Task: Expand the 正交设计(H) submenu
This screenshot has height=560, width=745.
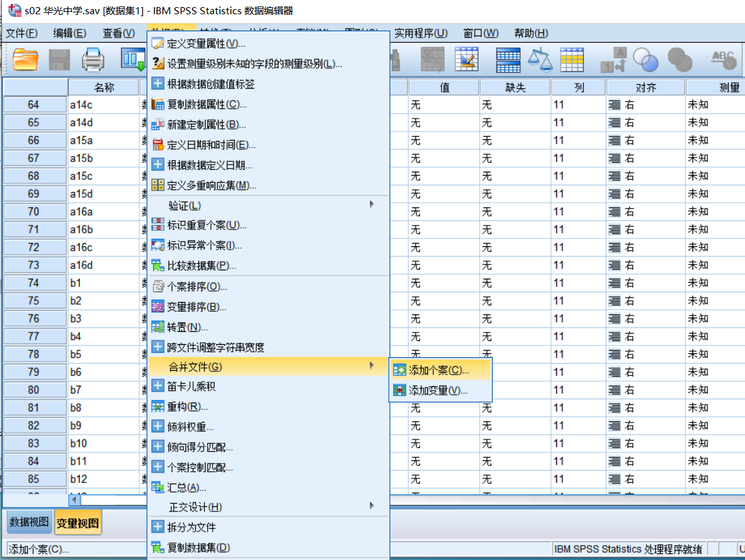Action: click(268, 507)
